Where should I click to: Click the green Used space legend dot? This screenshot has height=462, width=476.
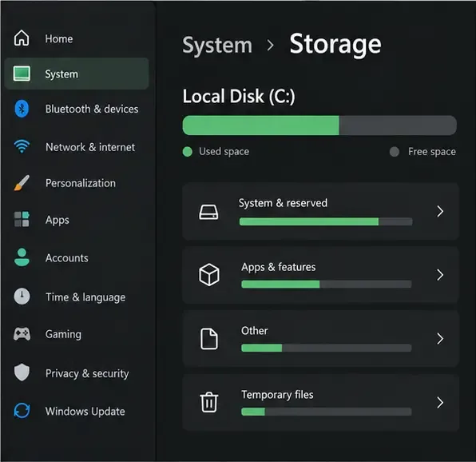tap(188, 151)
